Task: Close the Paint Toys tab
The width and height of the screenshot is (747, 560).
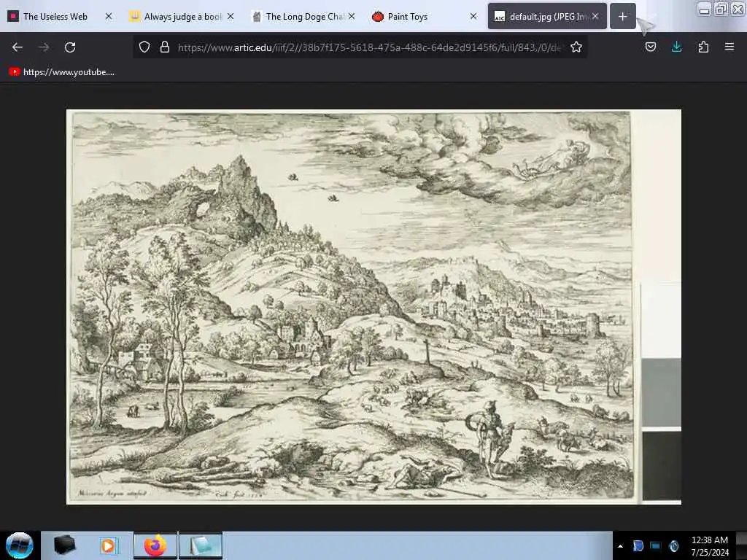Action: (x=473, y=16)
